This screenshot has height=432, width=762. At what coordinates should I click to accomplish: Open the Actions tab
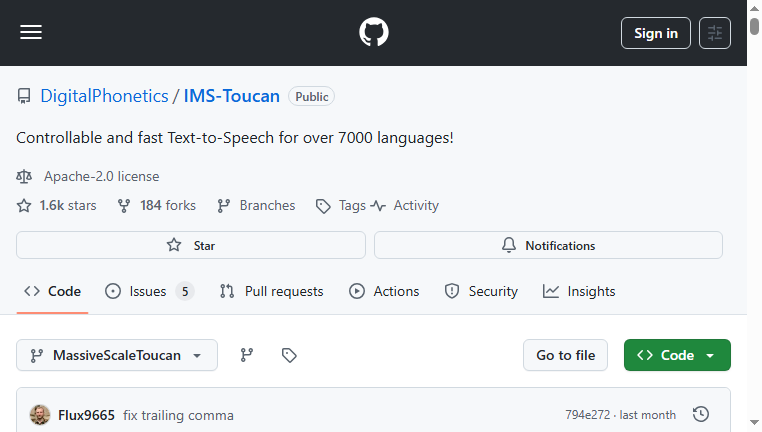pyautogui.click(x=384, y=292)
